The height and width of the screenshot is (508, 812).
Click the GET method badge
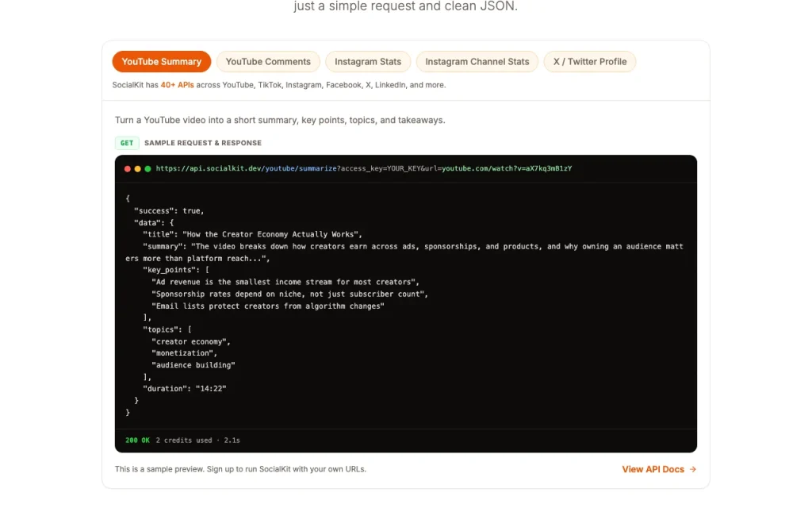(x=127, y=143)
